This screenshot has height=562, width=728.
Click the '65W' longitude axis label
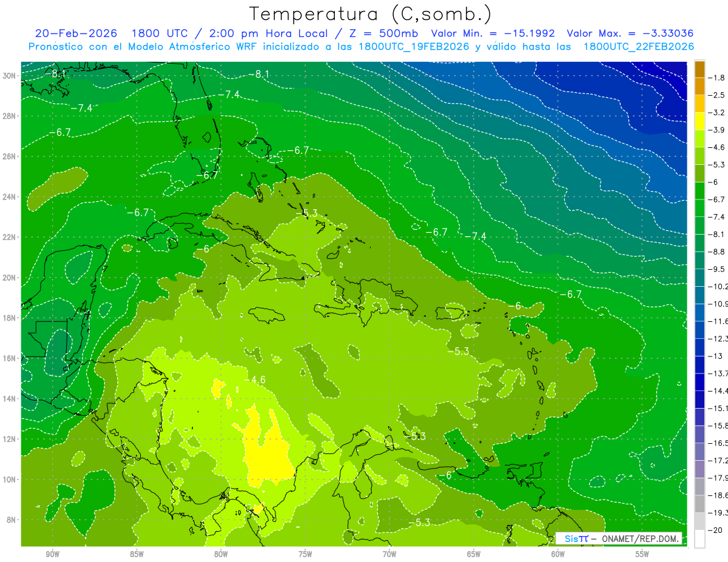pos(474,554)
